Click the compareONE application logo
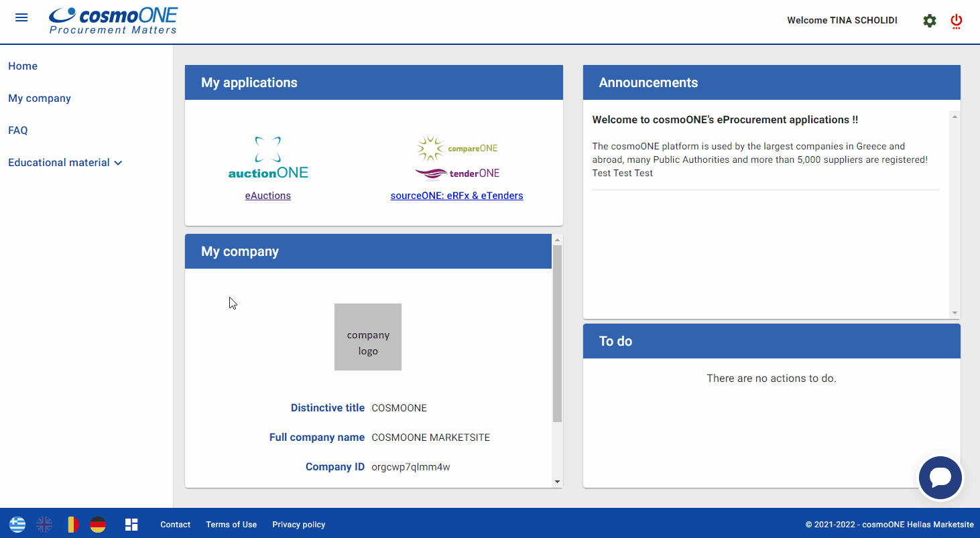Screen dimensions: 980x538 coord(457,148)
